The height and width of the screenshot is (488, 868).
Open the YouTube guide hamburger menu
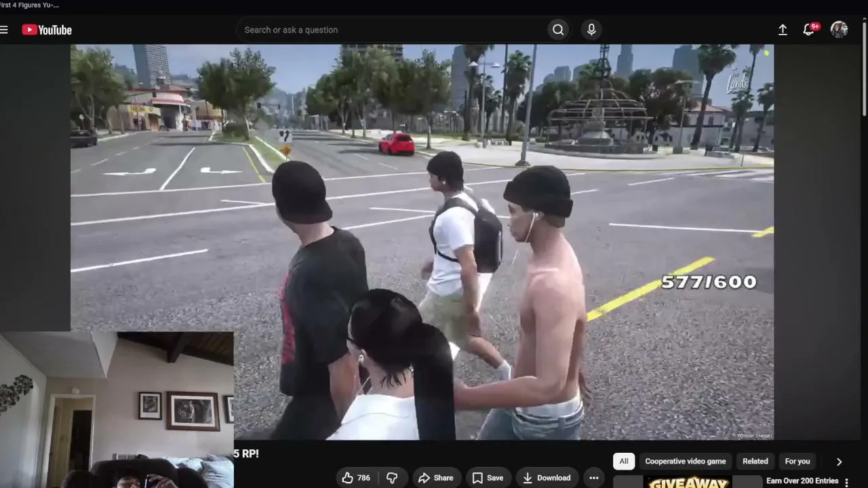[x=4, y=30]
